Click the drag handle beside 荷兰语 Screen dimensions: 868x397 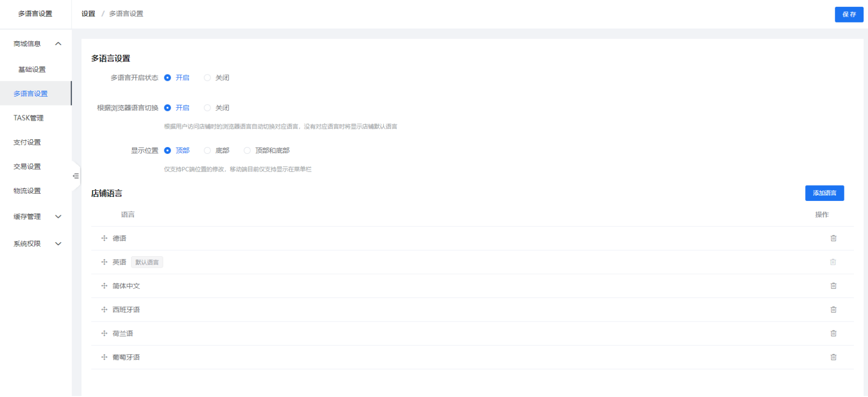click(104, 333)
